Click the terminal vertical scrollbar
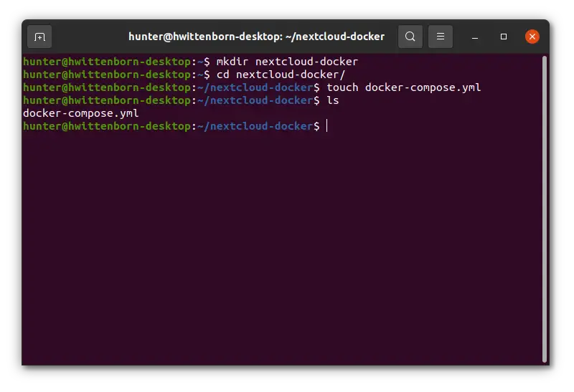The height and width of the screenshot is (392, 574). coord(545,209)
